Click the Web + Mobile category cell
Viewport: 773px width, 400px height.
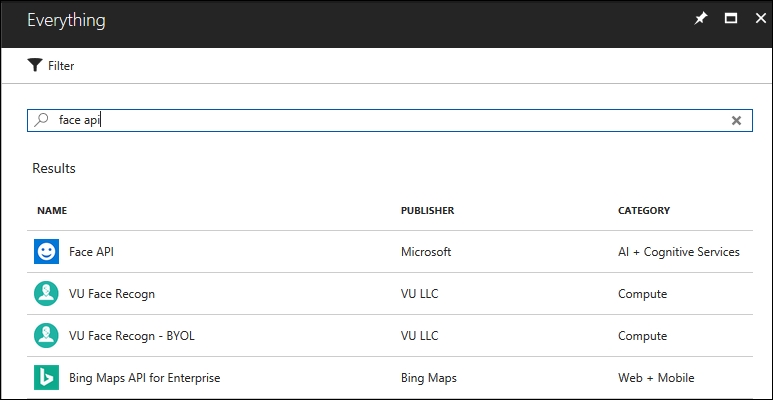[x=656, y=378]
